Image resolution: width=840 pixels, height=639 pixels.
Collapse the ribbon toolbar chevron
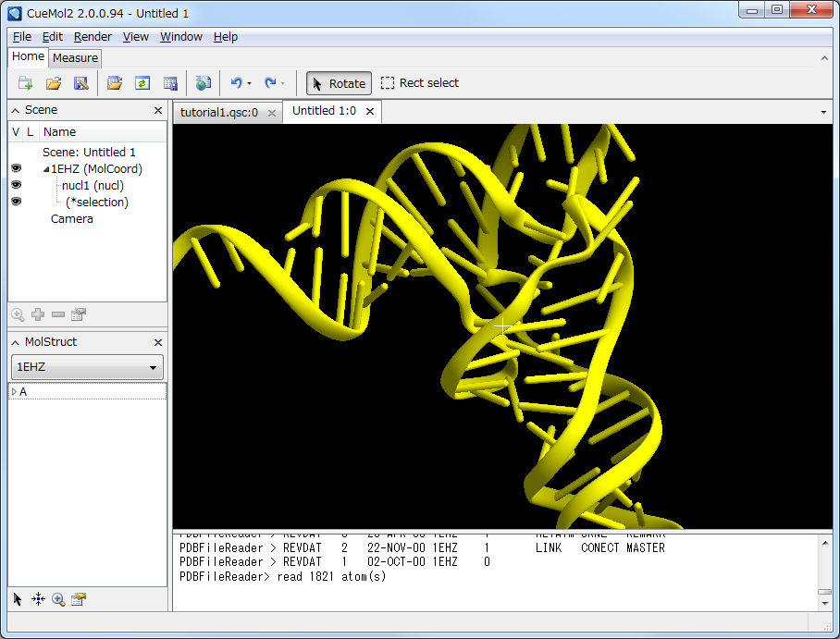click(824, 58)
